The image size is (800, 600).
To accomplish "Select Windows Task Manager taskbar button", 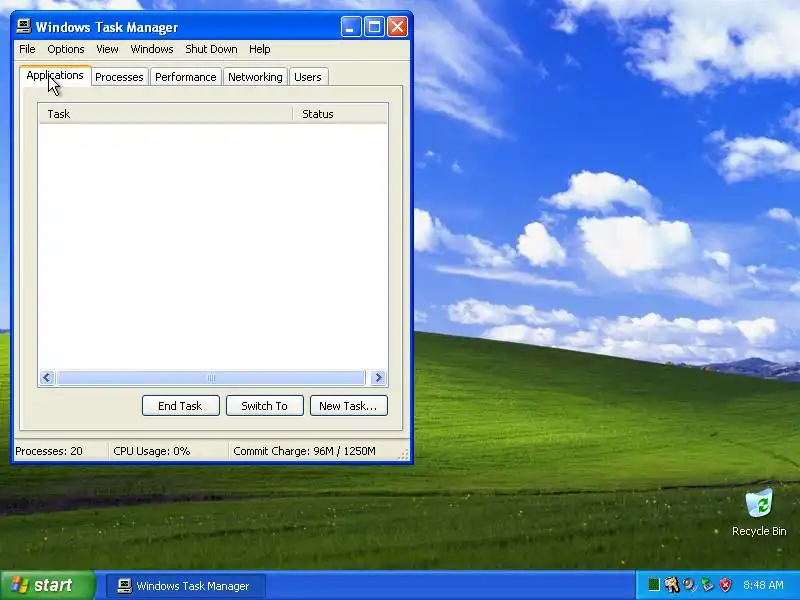I will click(x=186, y=586).
